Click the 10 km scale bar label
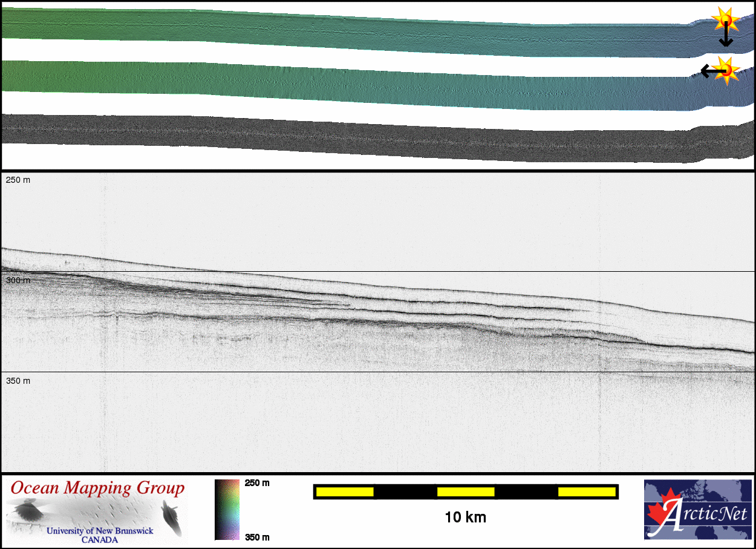756x549 pixels. point(465,518)
